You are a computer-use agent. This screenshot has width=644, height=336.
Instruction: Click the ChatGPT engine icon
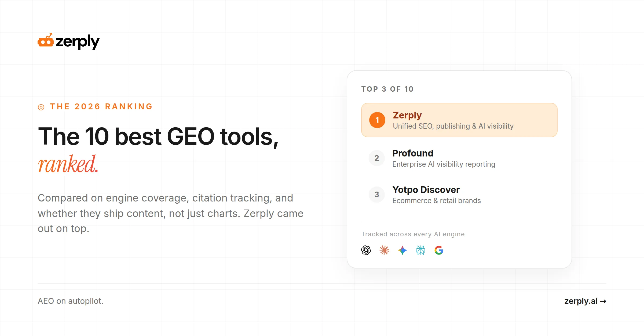click(x=366, y=250)
